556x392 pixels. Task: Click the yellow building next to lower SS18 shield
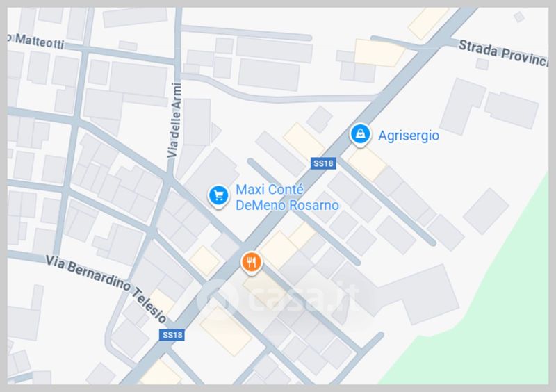click(x=226, y=331)
